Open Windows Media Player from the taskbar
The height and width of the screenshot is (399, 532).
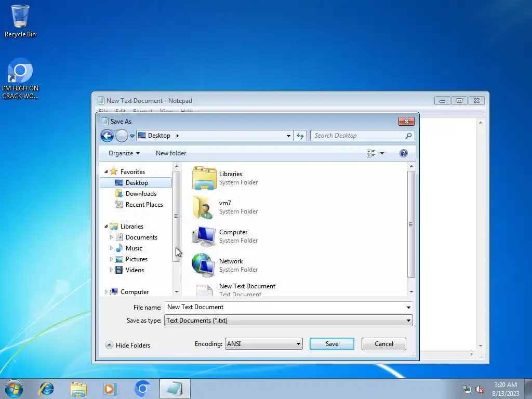pos(110,389)
